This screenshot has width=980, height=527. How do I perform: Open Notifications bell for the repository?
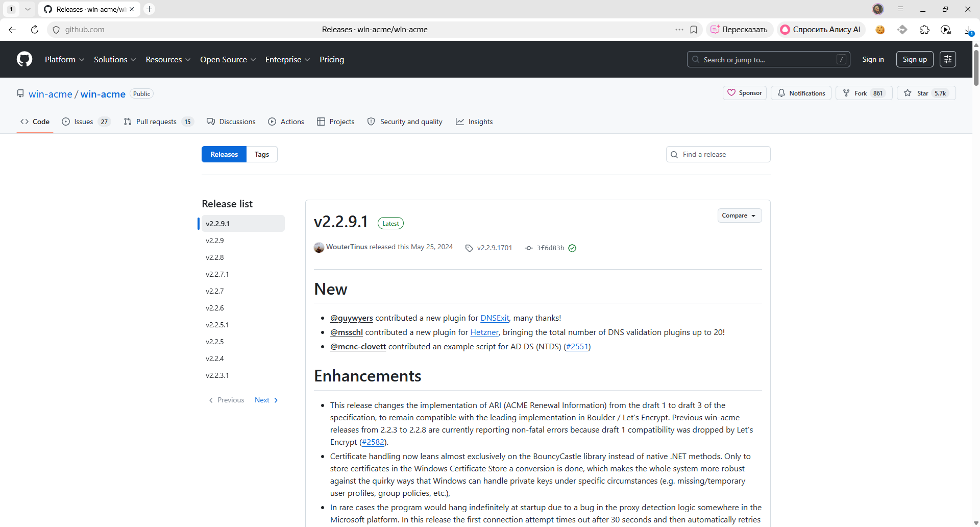[x=801, y=93]
